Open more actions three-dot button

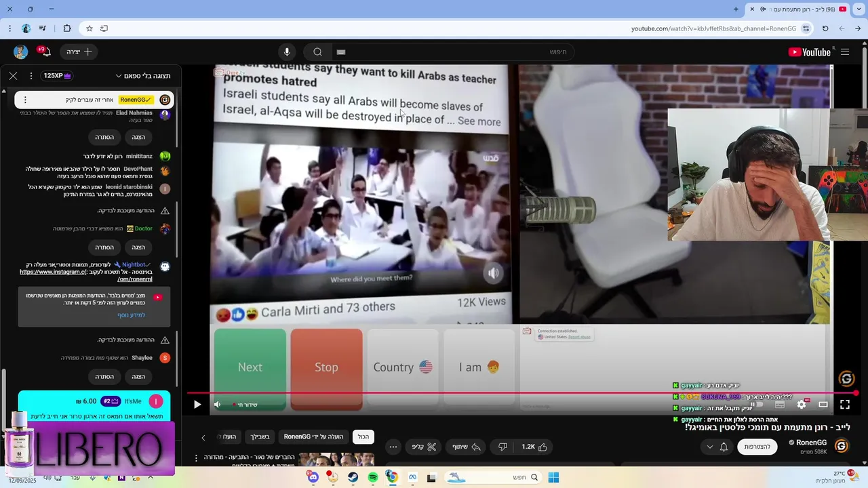coord(393,447)
